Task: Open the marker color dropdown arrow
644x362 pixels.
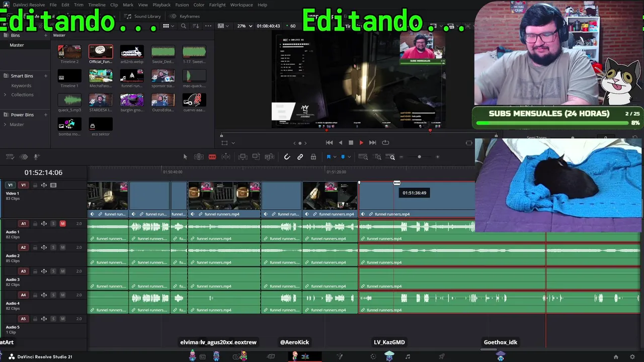Action: [x=349, y=157]
